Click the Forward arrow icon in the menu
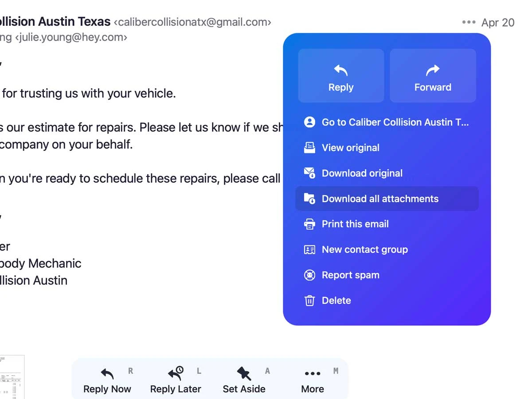 coord(433,70)
